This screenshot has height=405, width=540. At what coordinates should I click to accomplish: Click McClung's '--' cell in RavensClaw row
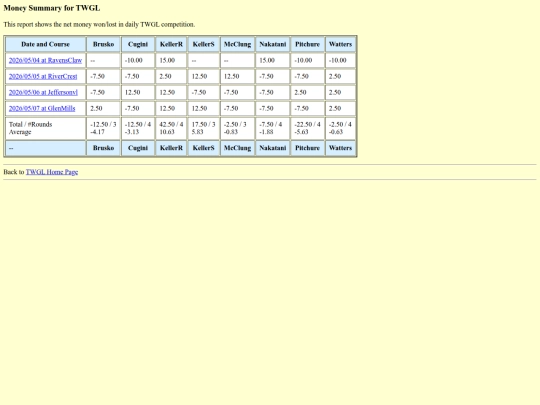tap(237, 60)
